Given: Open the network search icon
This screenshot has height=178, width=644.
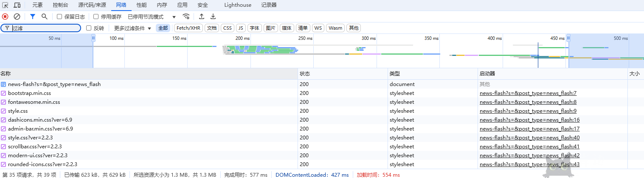Looking at the screenshot, I should 44,17.
